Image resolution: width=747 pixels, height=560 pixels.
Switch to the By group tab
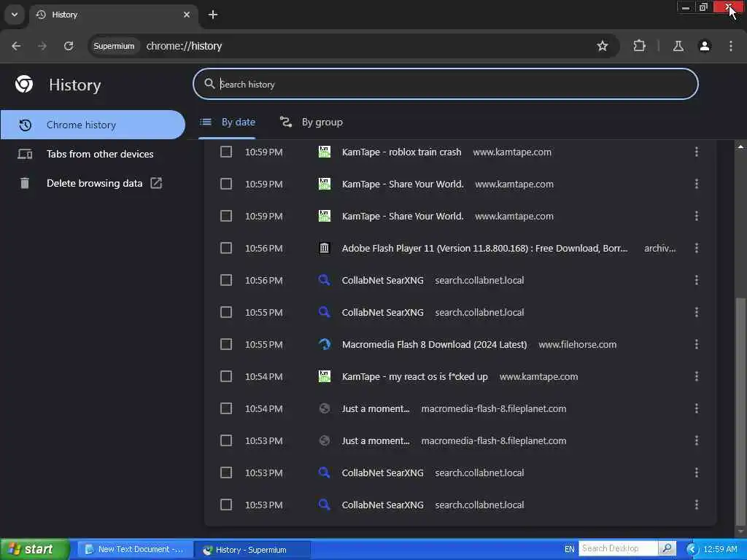click(x=311, y=122)
